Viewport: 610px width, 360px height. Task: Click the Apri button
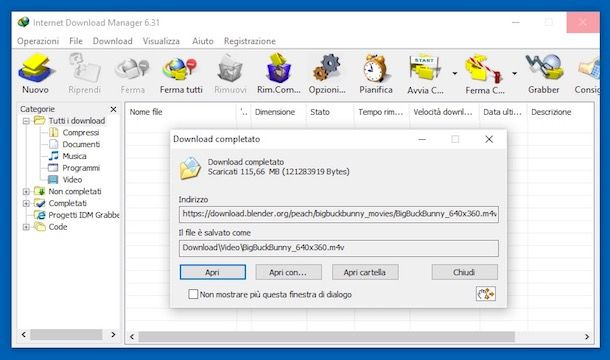(212, 272)
